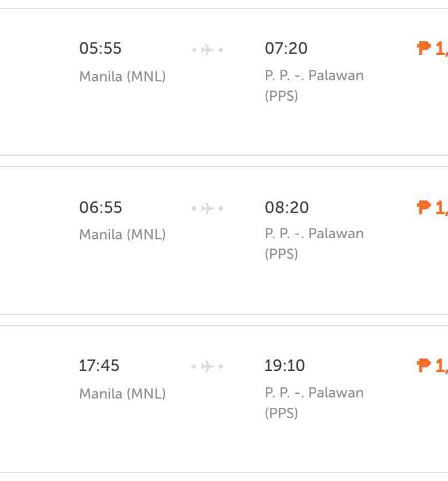Click the Palawan (PPS) destination under 19:10
The image size is (448, 481).
(x=314, y=403)
